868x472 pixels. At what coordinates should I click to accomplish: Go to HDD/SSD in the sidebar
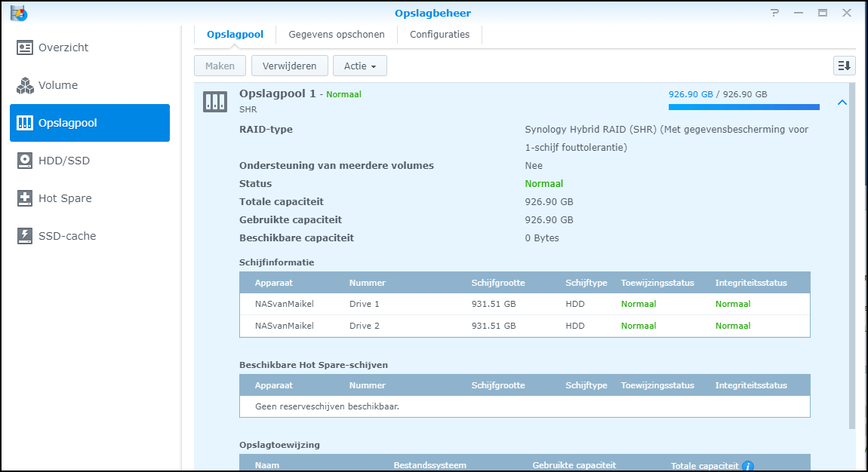click(90, 161)
